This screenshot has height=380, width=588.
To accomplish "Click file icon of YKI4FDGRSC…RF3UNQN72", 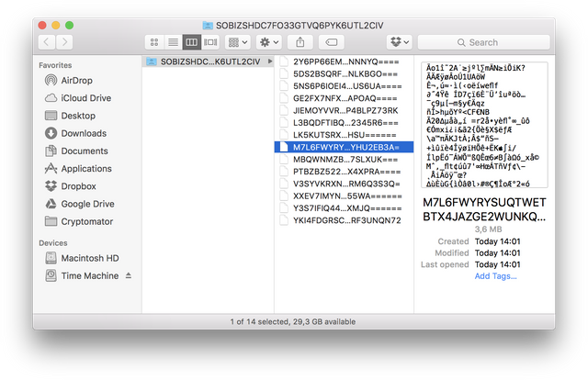I will click(284, 220).
